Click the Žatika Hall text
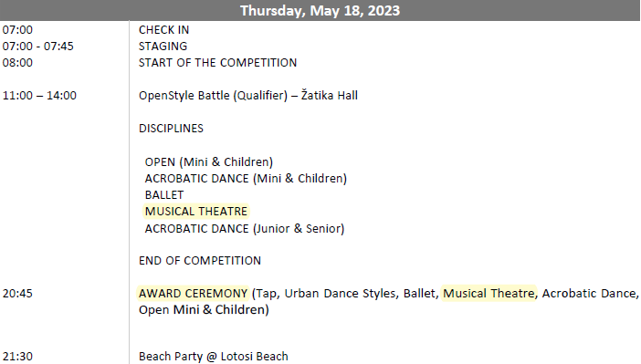Viewport: 641px width, 364px height. click(330, 95)
